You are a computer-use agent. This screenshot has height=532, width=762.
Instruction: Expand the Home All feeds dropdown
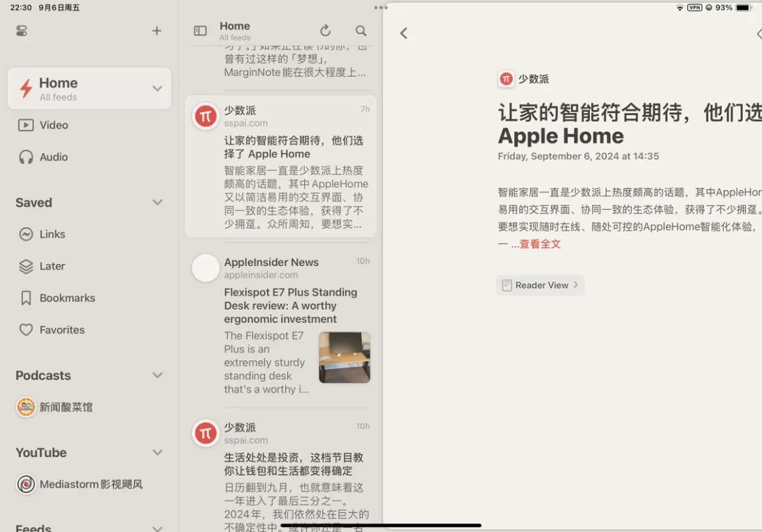tap(157, 88)
